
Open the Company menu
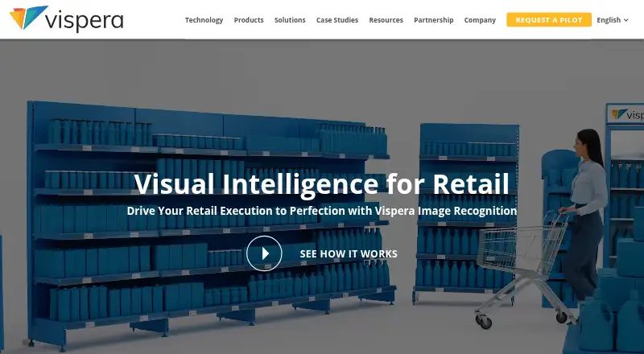coord(480,20)
